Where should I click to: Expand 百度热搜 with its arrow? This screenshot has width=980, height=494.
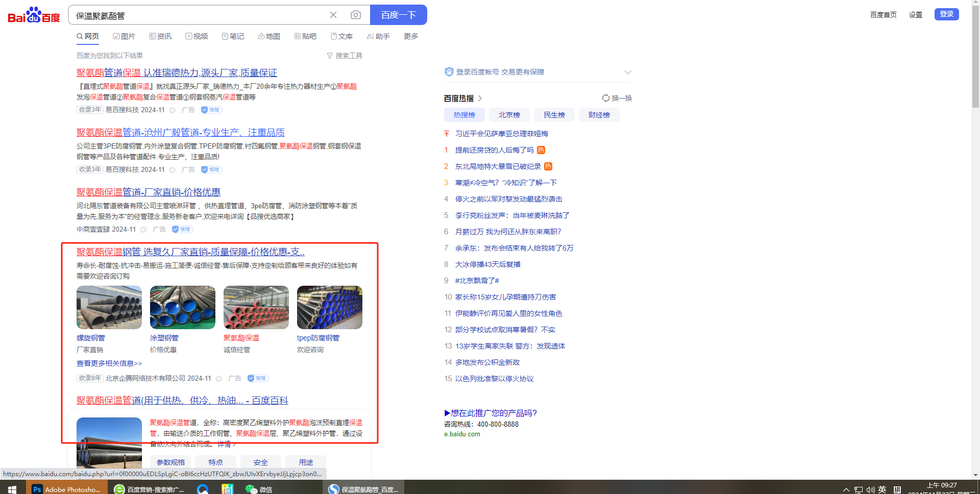[x=480, y=98]
